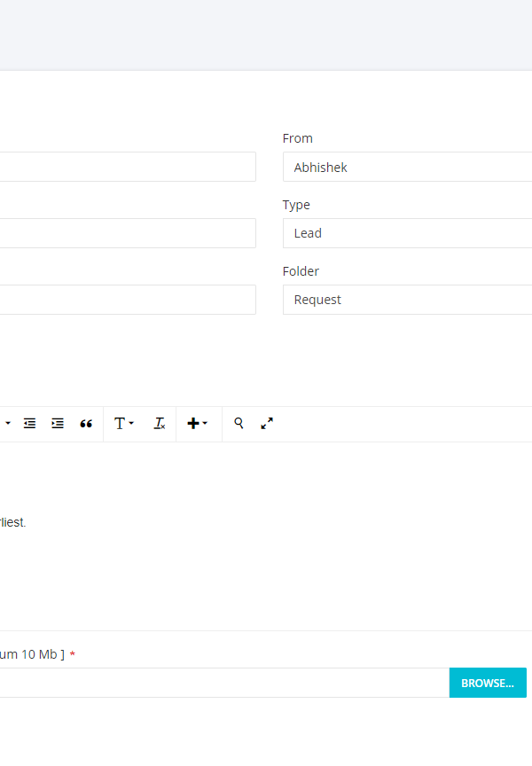Click the Folder label
532x766 pixels.
(301, 271)
